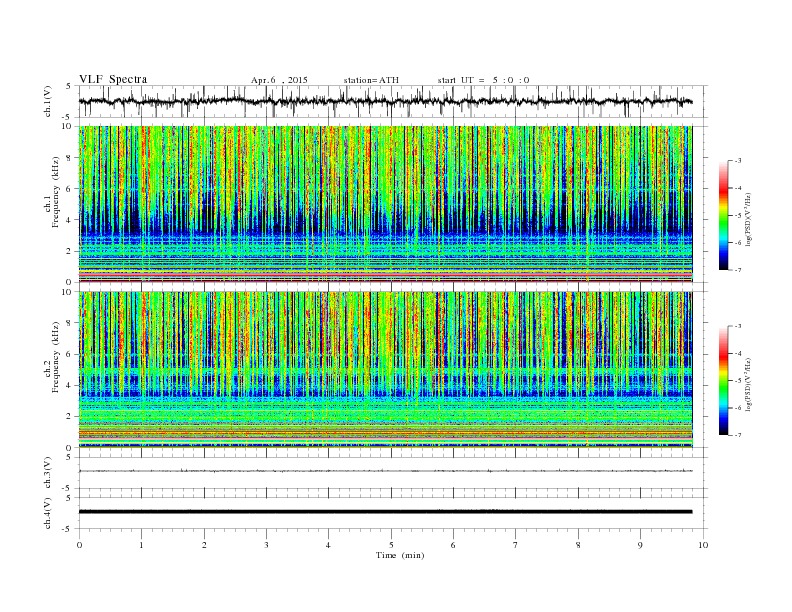Click the "-3" tick on ch.1 color bar
This screenshot has width=792, height=612.
point(737,161)
